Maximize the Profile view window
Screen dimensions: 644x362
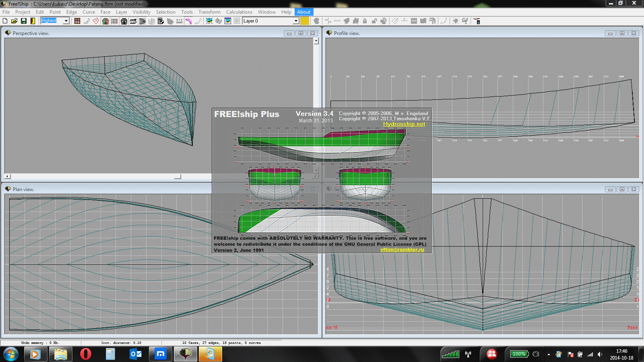point(622,33)
